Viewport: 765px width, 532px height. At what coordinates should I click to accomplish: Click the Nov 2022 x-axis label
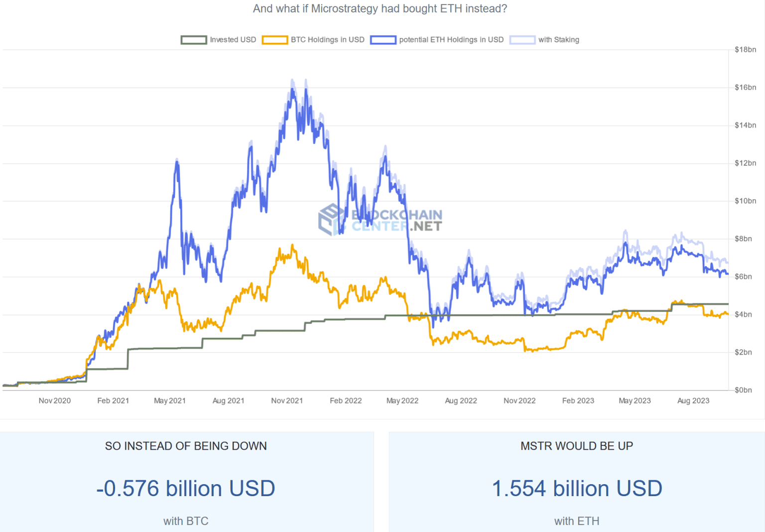tap(519, 401)
